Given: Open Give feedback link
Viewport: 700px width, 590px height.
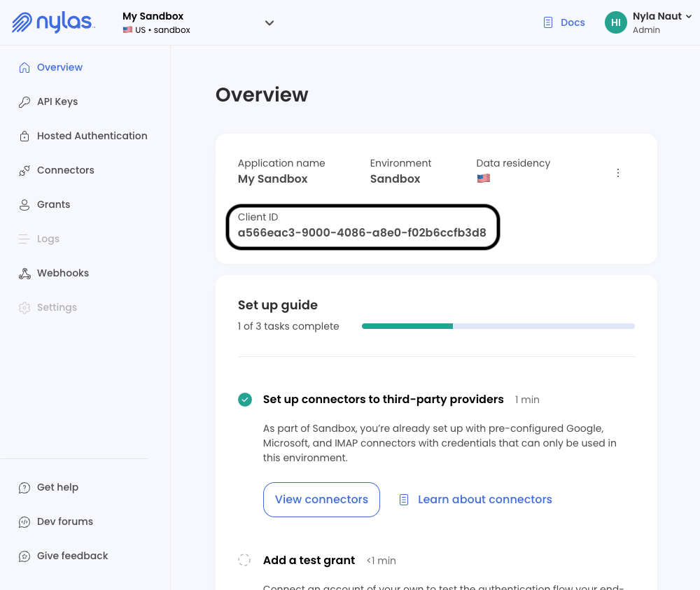Looking at the screenshot, I should 72,556.
